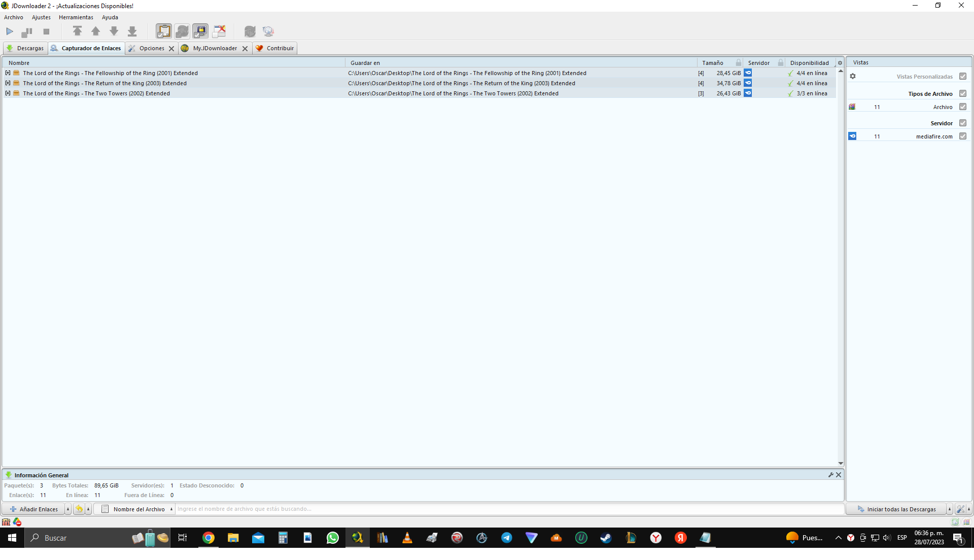Sort by the Disponibilidad column header
This screenshot has height=560, width=974.
(810, 63)
